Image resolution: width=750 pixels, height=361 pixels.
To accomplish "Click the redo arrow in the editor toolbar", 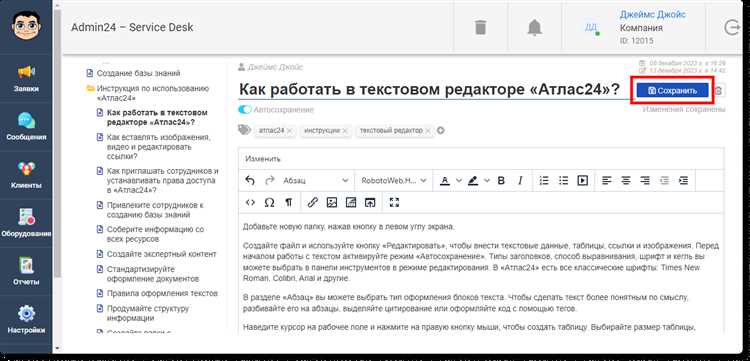I will (x=269, y=180).
